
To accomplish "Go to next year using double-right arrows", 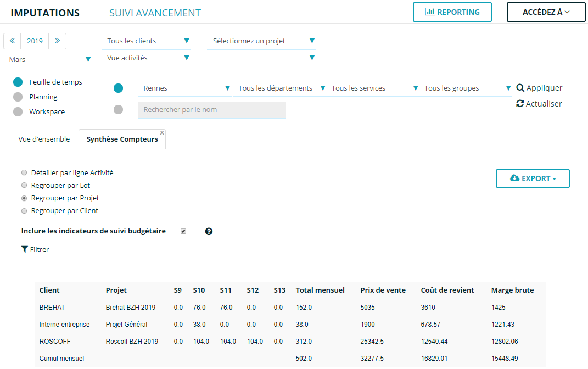I will [58, 41].
